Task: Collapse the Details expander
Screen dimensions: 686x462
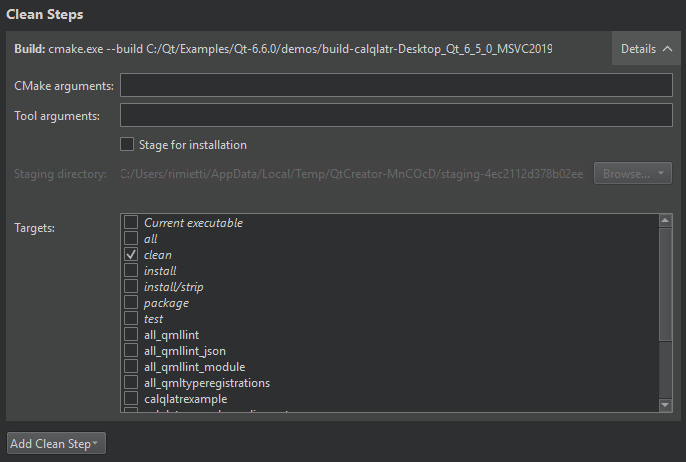Action: coord(645,48)
